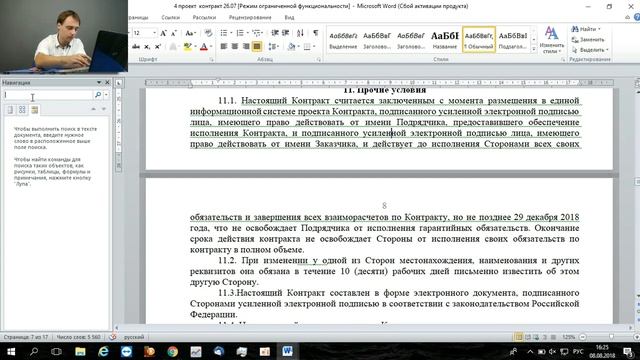The height and width of the screenshot is (360, 640).
Task: Increase font size with grow font icon
Action: click(x=163, y=33)
